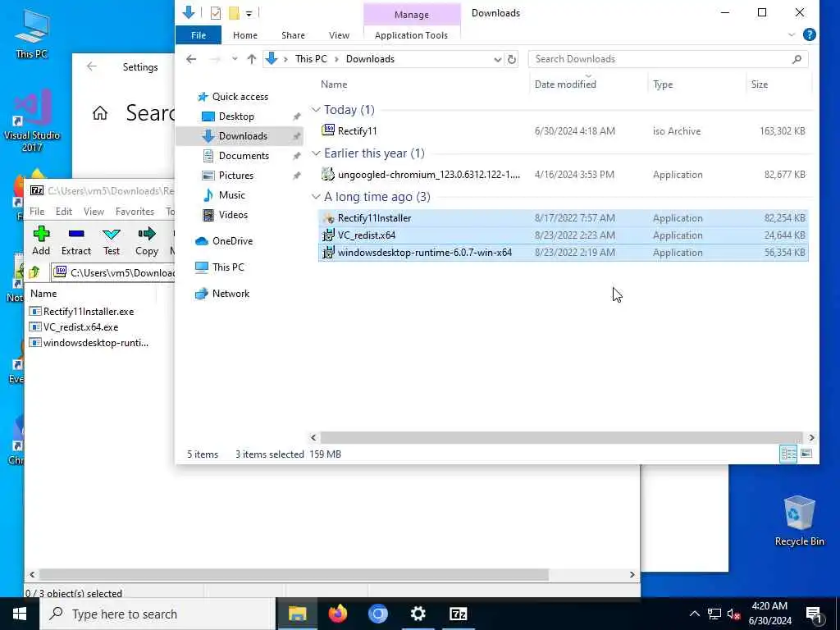Click back arrow in Settings window
Screen dimensions: 840x630
coord(92,66)
